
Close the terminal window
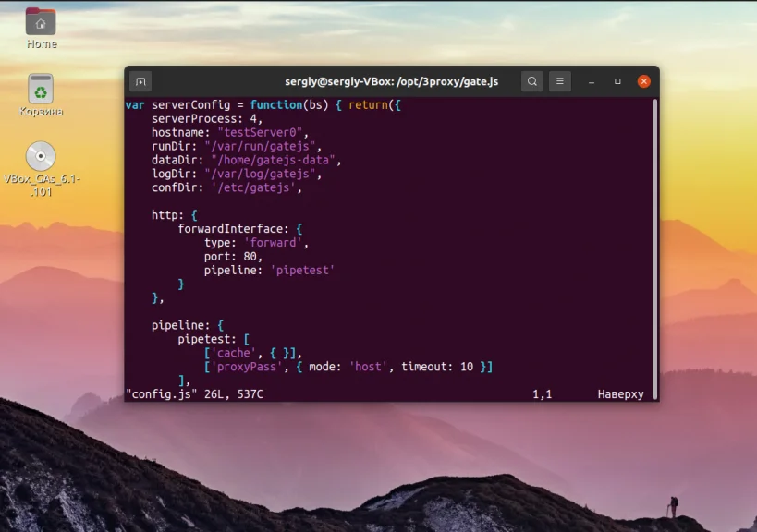pyautogui.click(x=643, y=81)
